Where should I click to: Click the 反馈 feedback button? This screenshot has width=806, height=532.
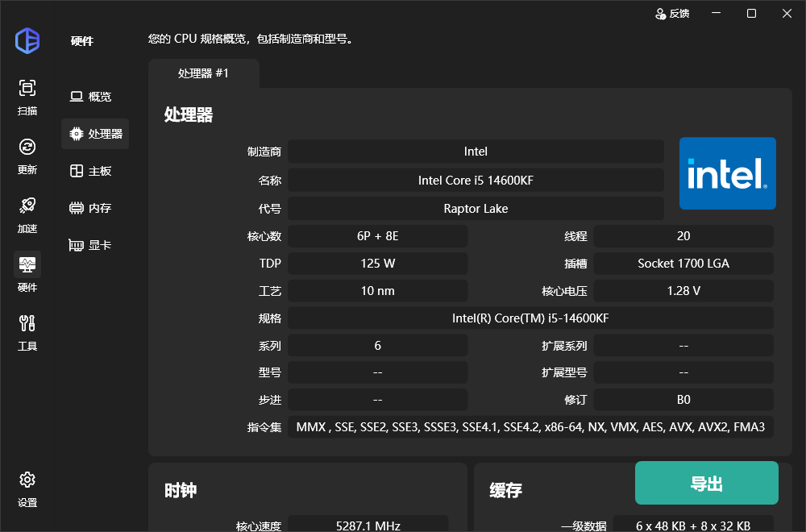click(672, 14)
